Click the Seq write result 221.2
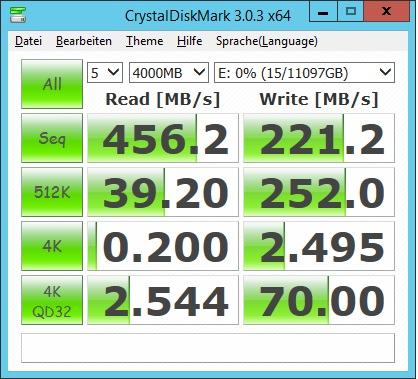 (x=319, y=138)
